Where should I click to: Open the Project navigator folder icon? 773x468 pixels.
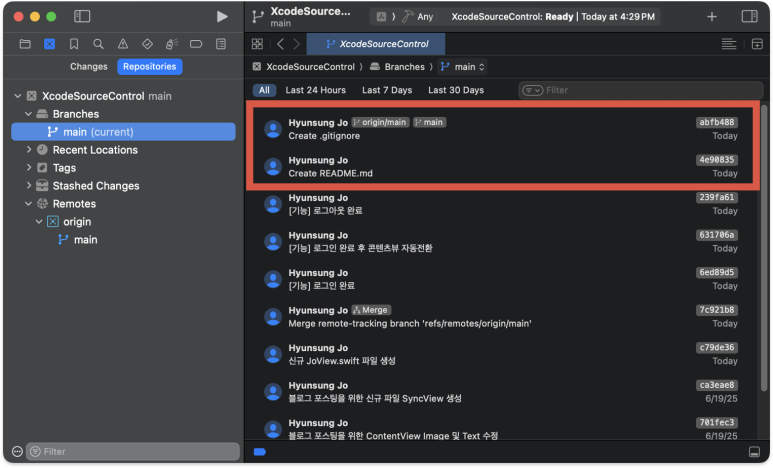coord(25,44)
